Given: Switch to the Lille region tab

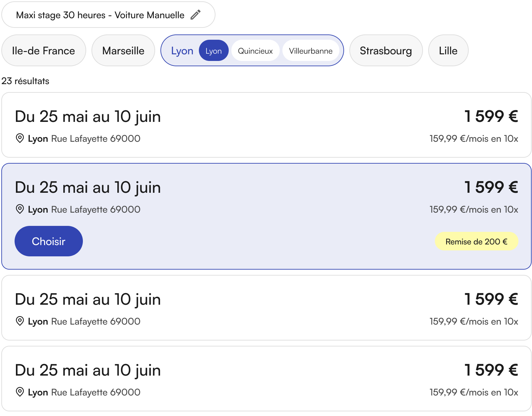Looking at the screenshot, I should point(448,51).
